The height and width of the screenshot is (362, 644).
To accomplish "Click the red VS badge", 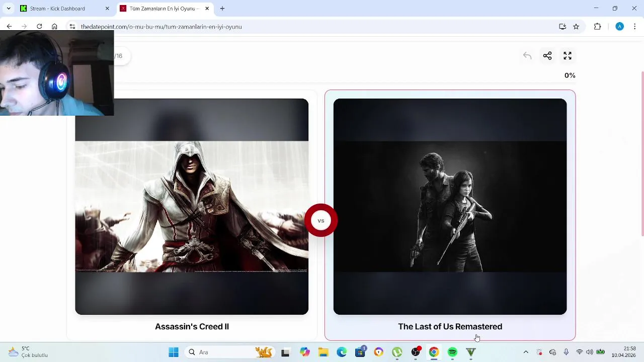I will click(321, 220).
